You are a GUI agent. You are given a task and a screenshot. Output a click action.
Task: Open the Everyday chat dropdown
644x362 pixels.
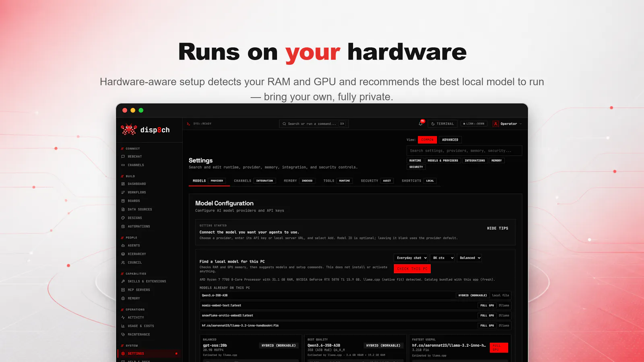pos(411,258)
